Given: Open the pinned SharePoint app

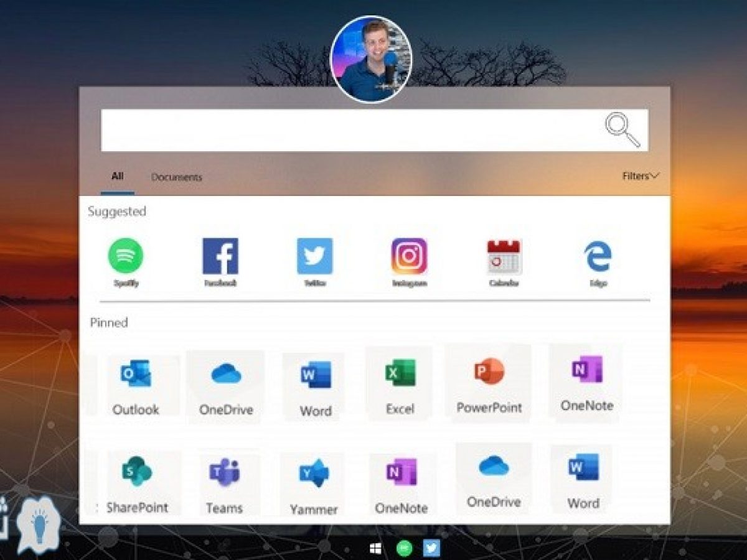Looking at the screenshot, I should click(137, 483).
